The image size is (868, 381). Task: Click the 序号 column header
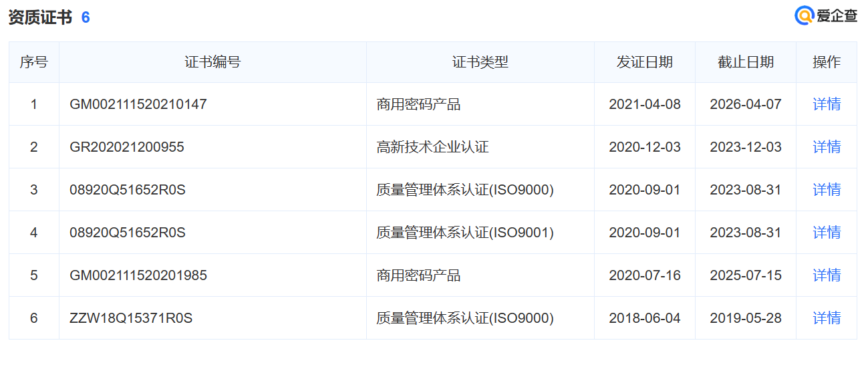(x=33, y=62)
